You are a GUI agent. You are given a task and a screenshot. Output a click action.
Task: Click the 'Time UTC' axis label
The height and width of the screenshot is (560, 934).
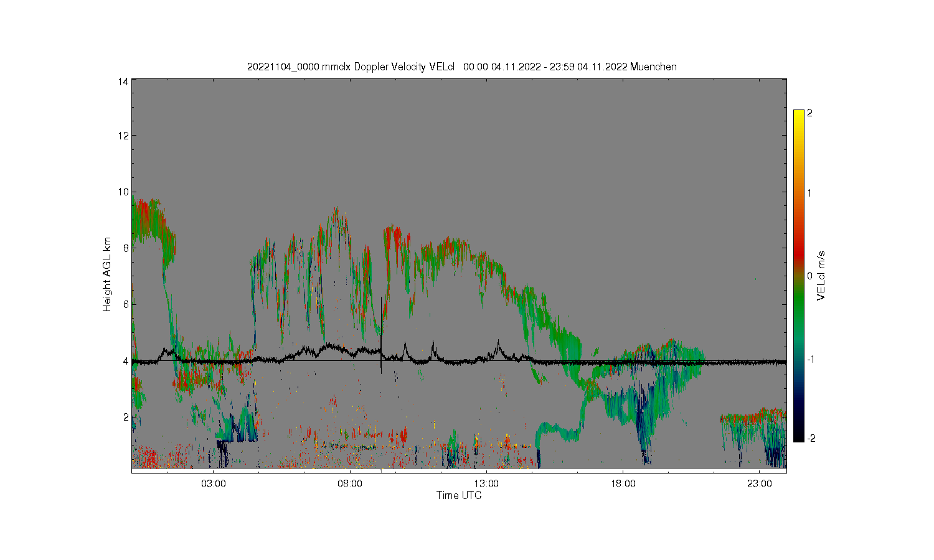(x=459, y=495)
